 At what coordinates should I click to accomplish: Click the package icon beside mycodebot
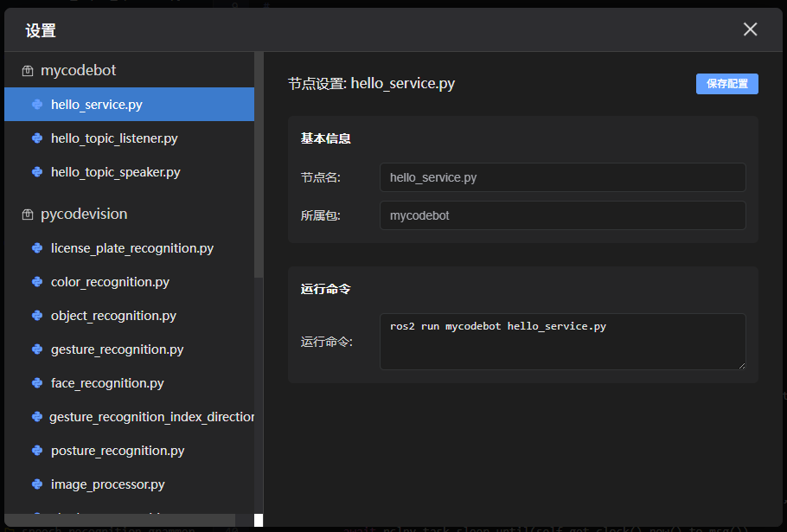28,71
